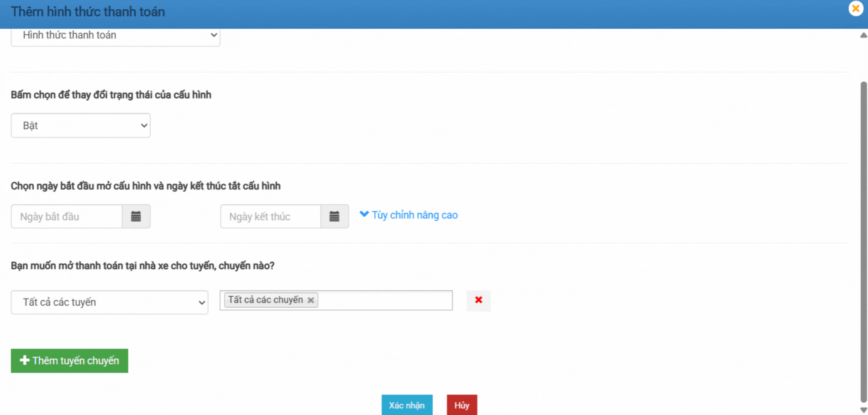Click the plus icon on the green button
This screenshot has height=415, width=868.
[25, 361]
